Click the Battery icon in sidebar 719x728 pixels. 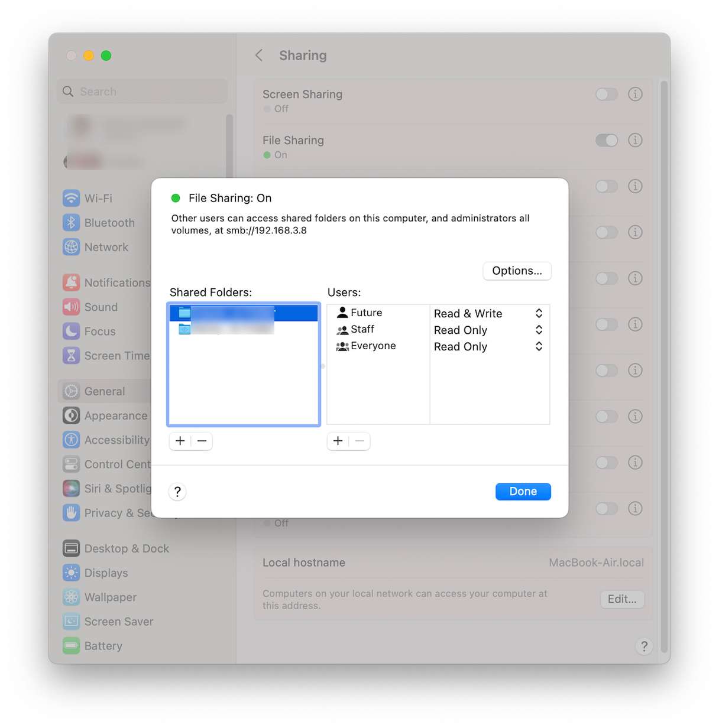pyautogui.click(x=71, y=646)
